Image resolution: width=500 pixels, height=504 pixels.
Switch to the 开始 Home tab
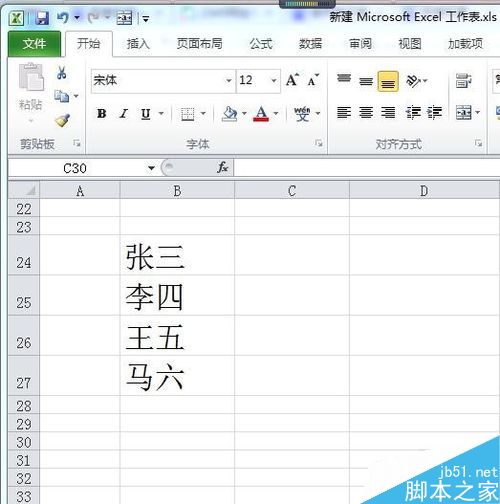tap(89, 44)
